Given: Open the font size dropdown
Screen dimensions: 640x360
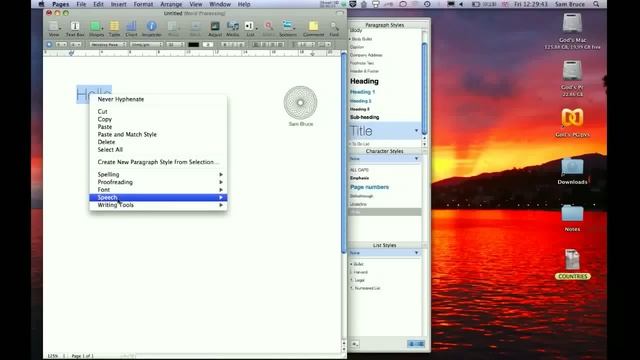Looking at the screenshot, I should (175, 44).
